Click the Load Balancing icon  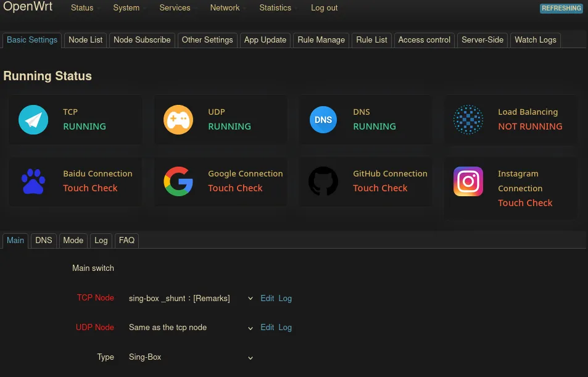coord(468,119)
